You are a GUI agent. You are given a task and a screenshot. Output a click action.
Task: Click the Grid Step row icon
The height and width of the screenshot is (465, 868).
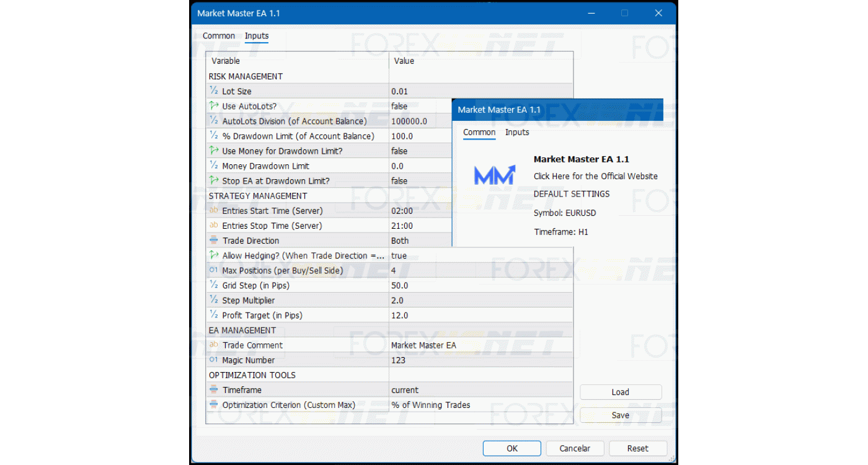pyautogui.click(x=213, y=285)
